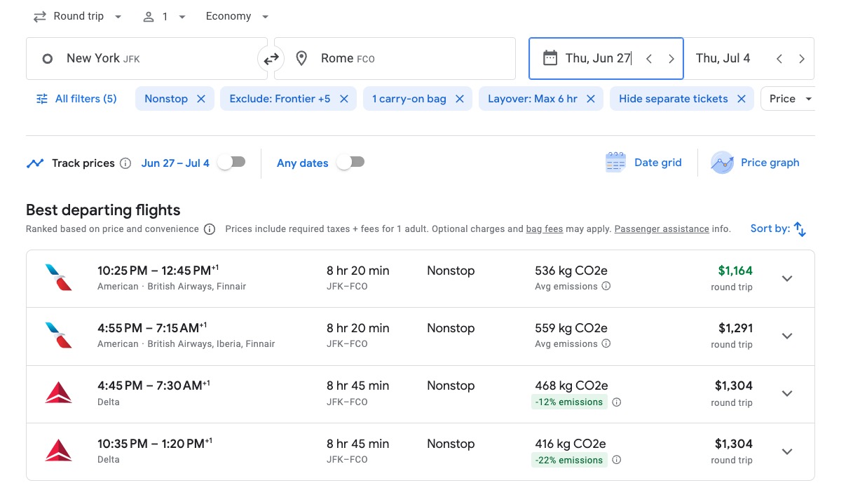Image resolution: width=846 pixels, height=504 pixels.
Task: Go to previous return date before Jul 4
Action: click(x=779, y=59)
